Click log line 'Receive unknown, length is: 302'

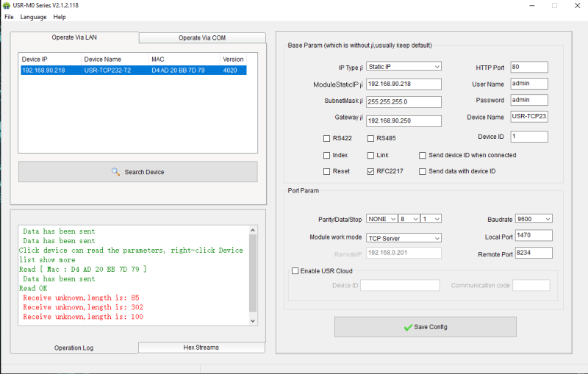coord(83,307)
